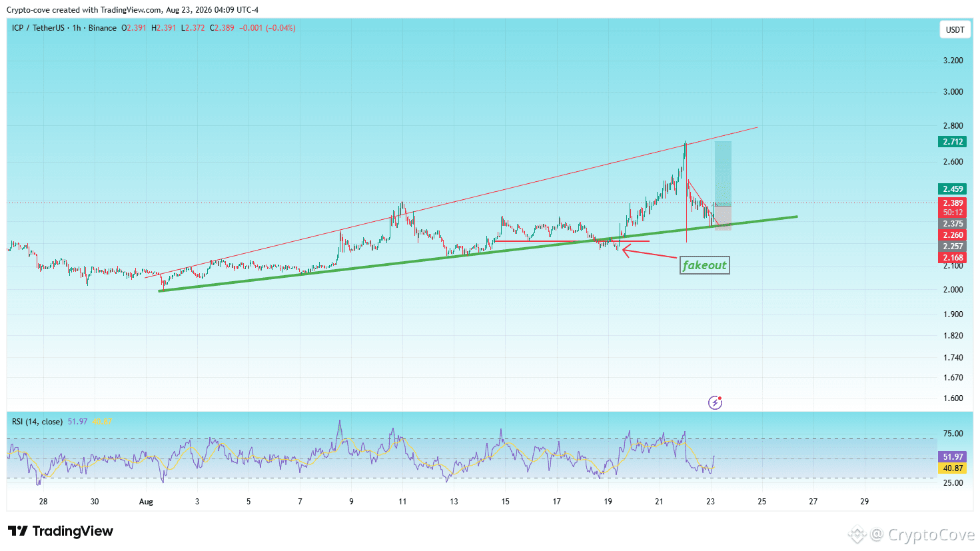The height and width of the screenshot is (551, 980).
Task: Click the 19 date label on the time axis
Action: pyautogui.click(x=608, y=502)
